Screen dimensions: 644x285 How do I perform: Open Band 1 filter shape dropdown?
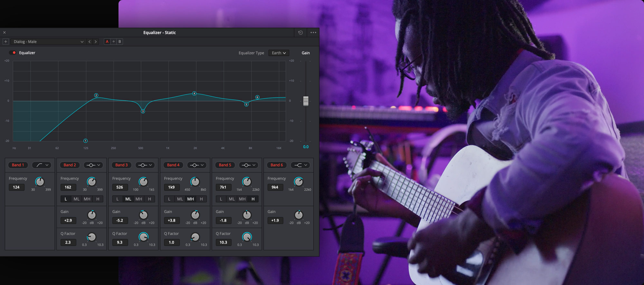(42, 165)
